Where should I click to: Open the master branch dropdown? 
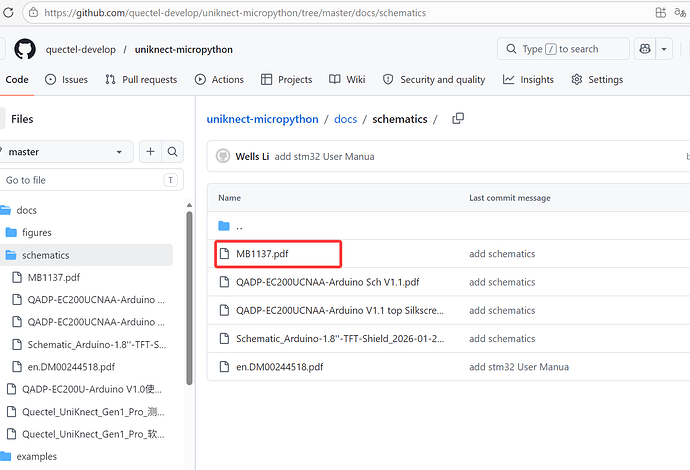tap(66, 152)
